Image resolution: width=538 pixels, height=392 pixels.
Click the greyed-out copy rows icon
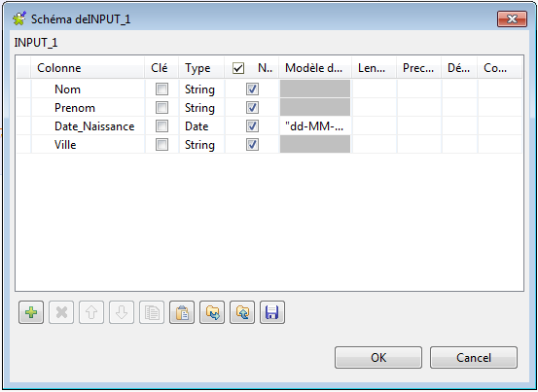coord(152,312)
